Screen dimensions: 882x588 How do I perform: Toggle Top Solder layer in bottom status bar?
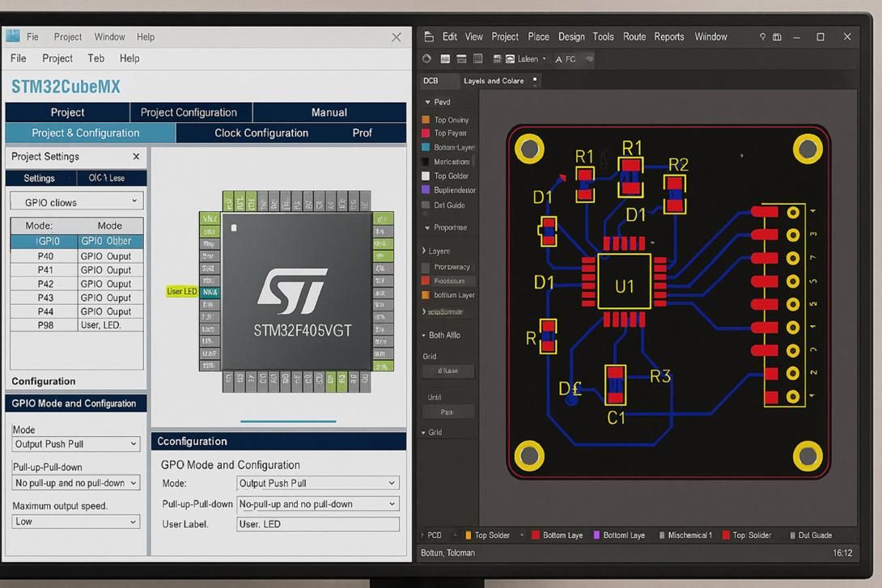coord(488,535)
